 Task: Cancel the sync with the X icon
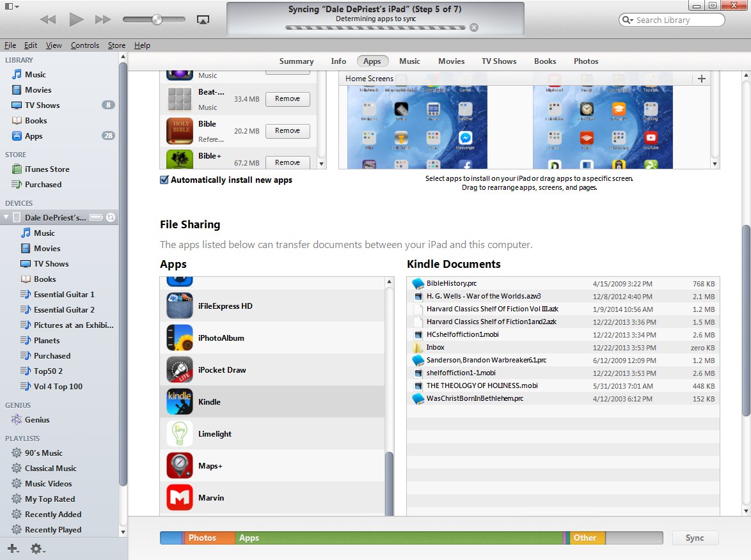tap(473, 27)
